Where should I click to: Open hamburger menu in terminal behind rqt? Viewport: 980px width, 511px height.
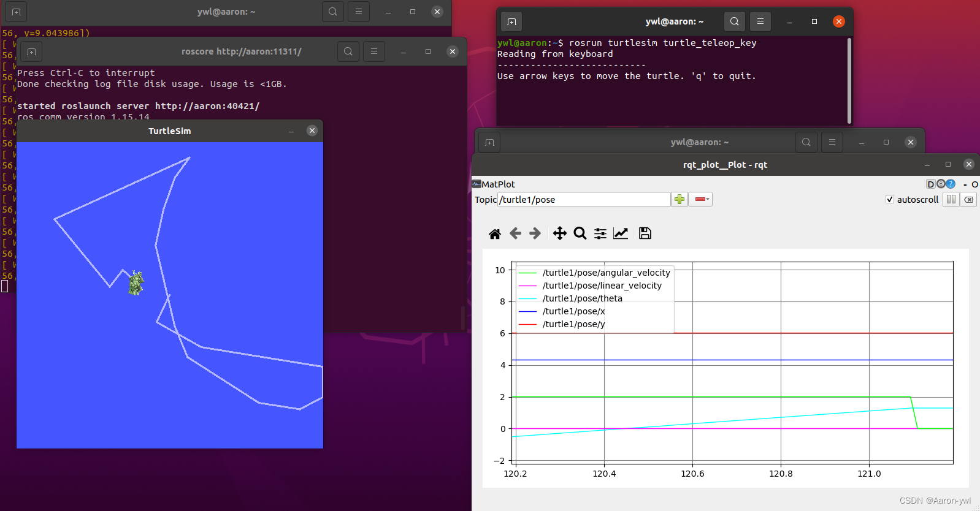(832, 142)
